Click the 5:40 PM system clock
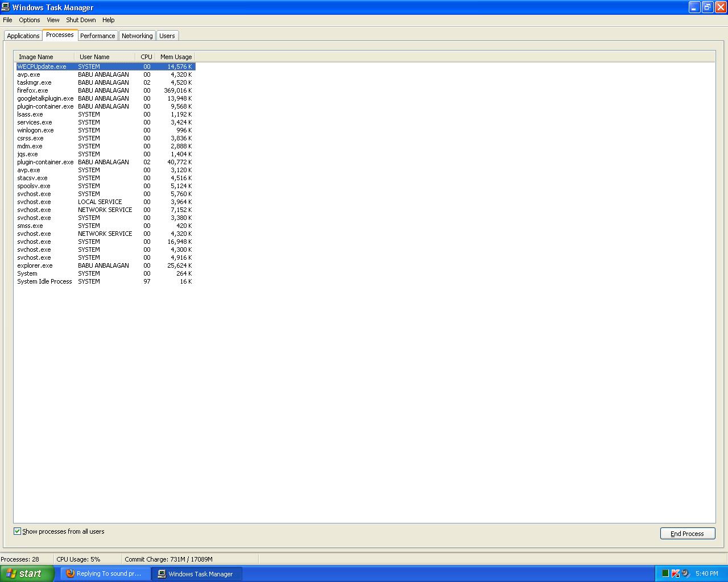728x582 pixels. [x=707, y=573]
